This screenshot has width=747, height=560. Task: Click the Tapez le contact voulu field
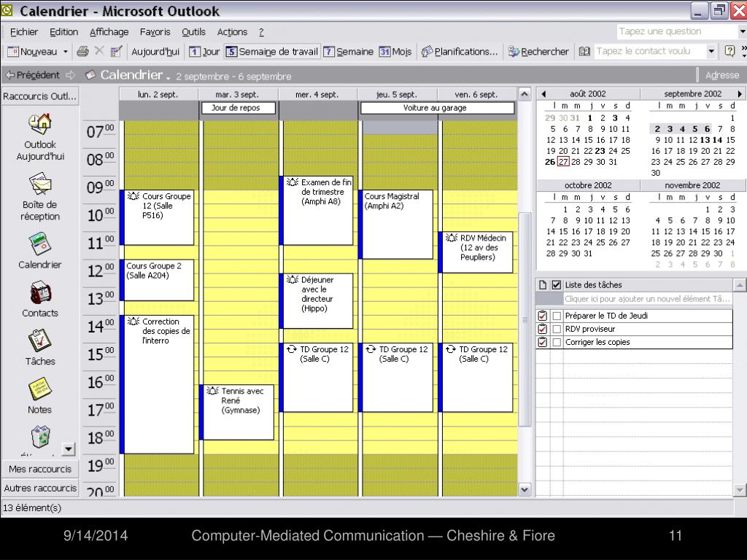pos(650,51)
